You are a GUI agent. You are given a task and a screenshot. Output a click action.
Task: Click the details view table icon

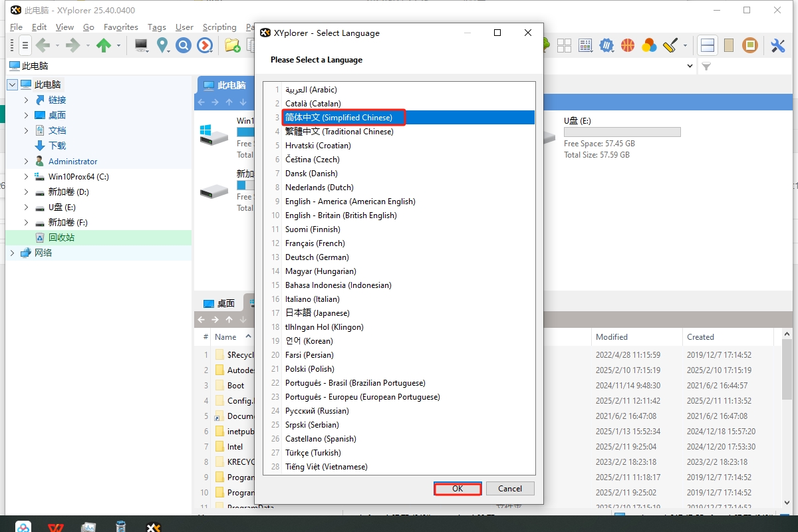585,45
